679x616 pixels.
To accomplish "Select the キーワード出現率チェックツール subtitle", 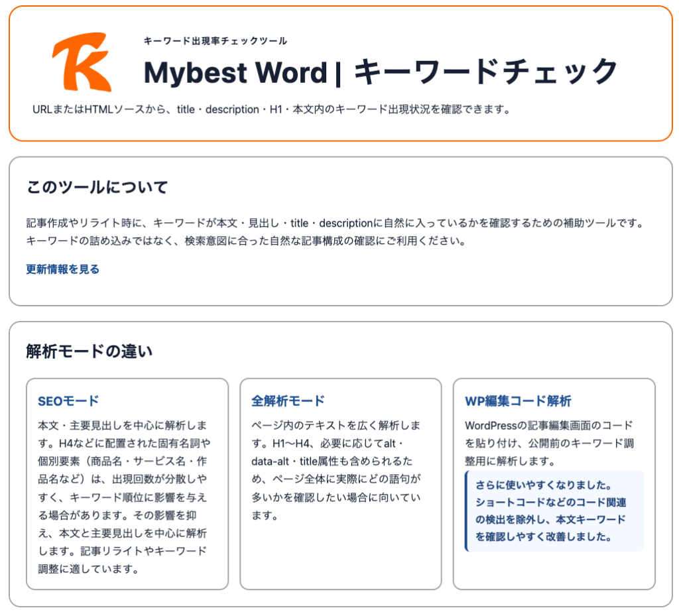I will pyautogui.click(x=216, y=40).
